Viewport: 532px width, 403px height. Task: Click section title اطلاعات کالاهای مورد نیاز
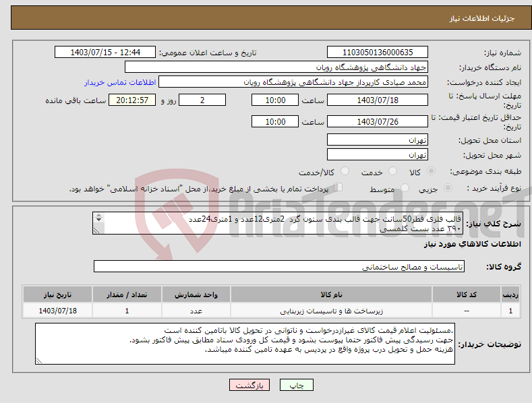coord(472,244)
